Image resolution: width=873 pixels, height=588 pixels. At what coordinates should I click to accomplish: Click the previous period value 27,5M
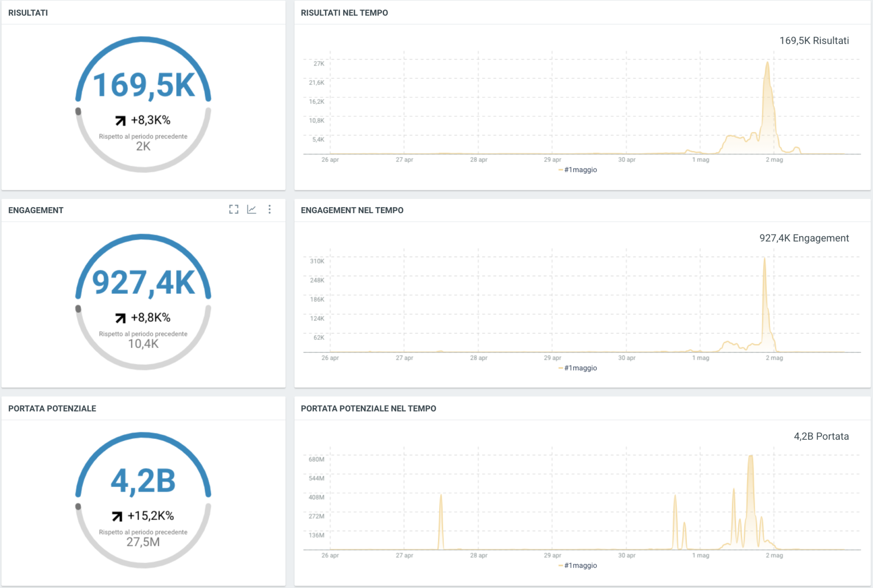pyautogui.click(x=143, y=542)
